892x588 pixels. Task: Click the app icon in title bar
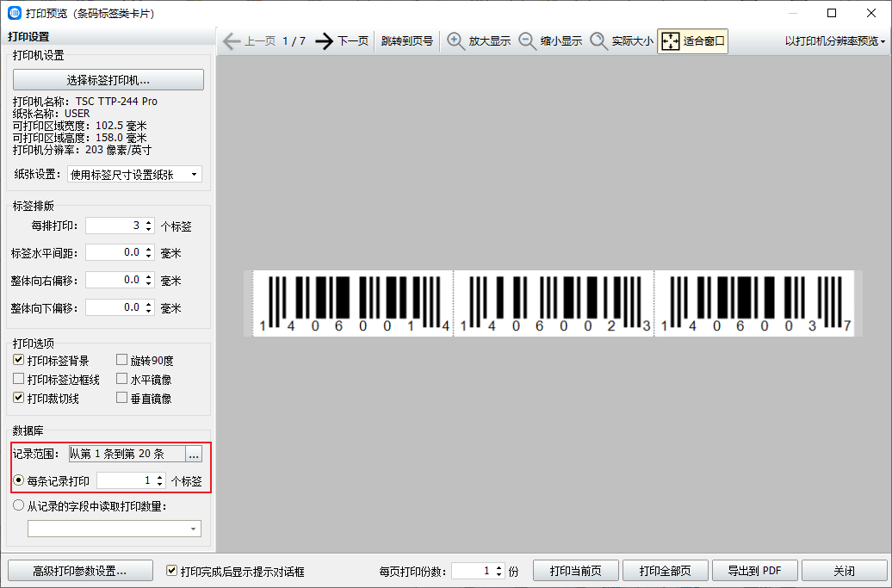click(15, 13)
